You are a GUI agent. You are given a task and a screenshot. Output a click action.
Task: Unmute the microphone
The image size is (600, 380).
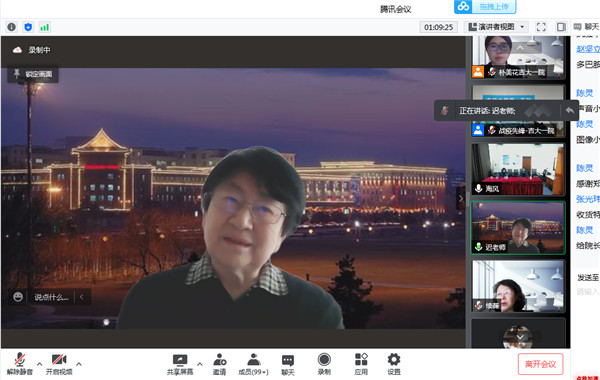coord(20,364)
